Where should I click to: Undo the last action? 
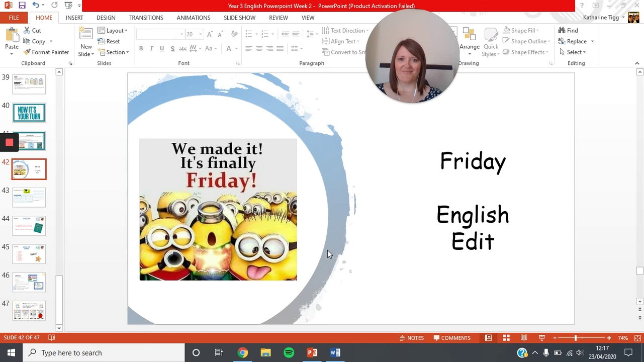pos(36,6)
